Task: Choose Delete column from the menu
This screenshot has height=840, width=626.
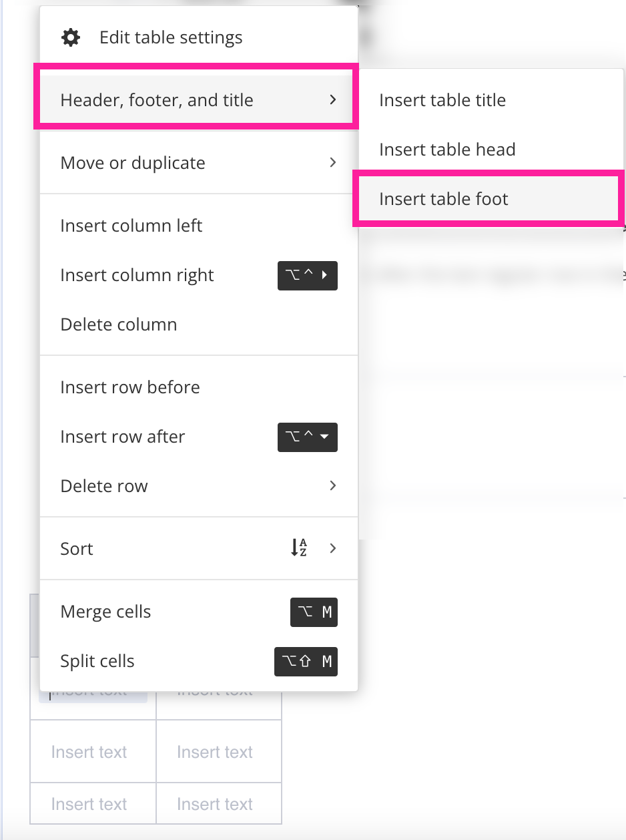Action: [x=118, y=325]
